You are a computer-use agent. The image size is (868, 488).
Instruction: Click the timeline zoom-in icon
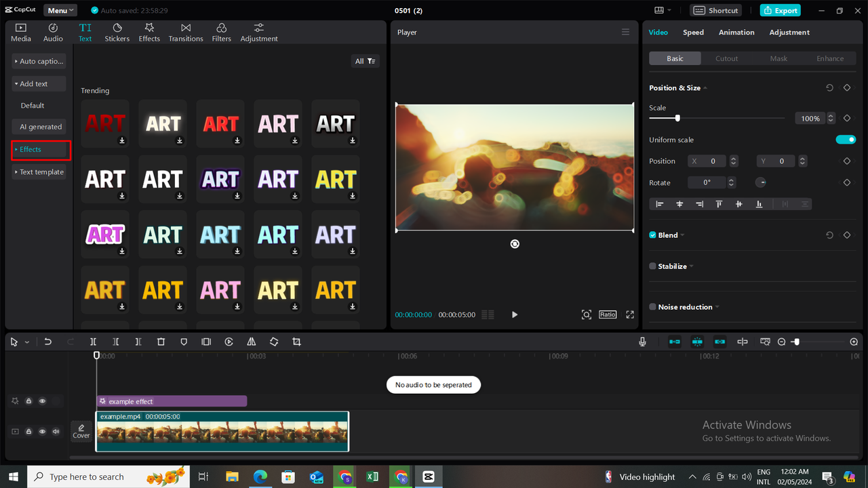pos(854,342)
